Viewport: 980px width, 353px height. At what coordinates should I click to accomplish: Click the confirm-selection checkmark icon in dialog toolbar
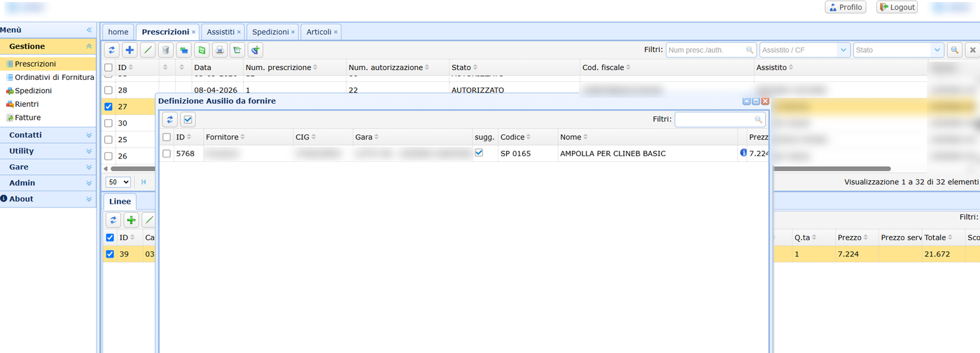(x=188, y=120)
